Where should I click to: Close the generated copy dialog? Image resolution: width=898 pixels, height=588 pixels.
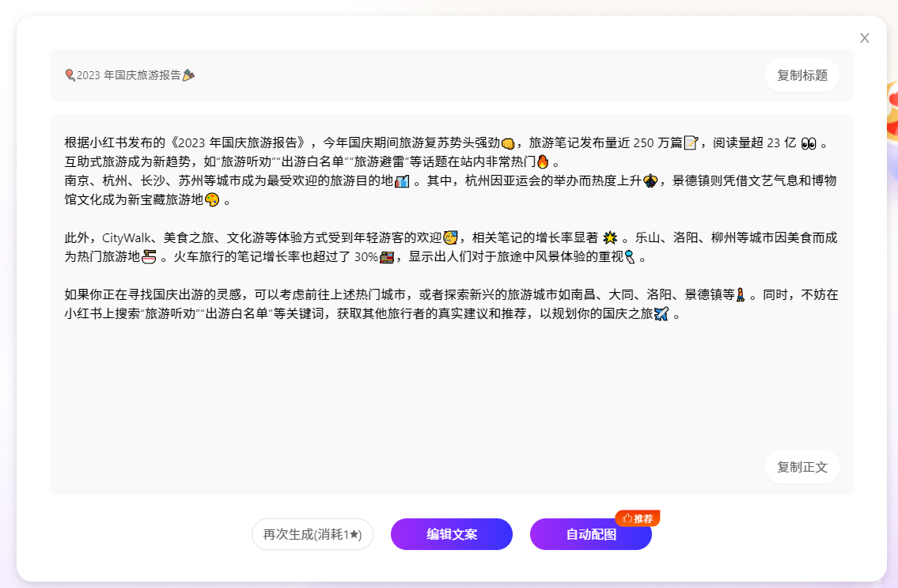pyautogui.click(x=865, y=38)
